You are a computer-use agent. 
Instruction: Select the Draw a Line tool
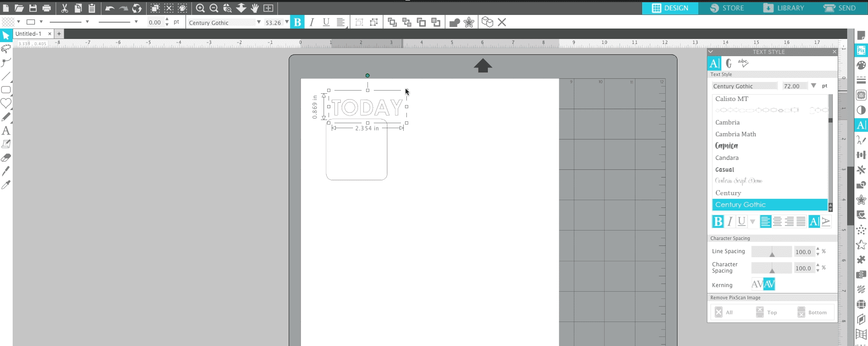(6, 76)
